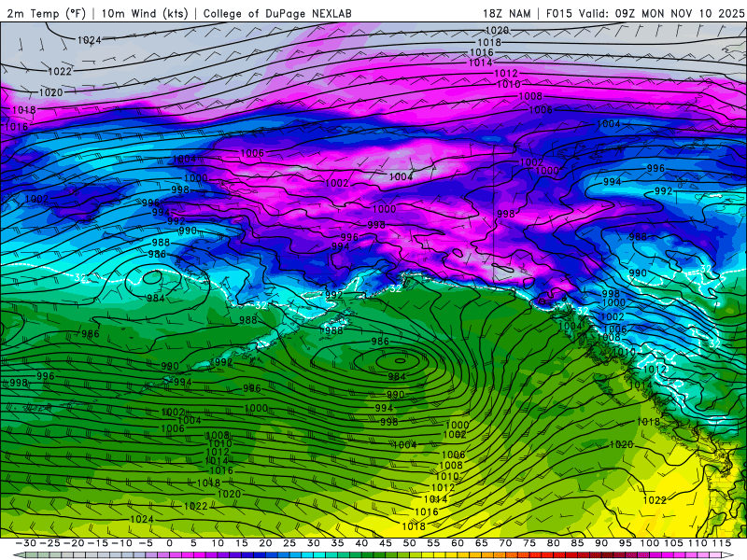The image size is (747, 560).
Task: Select the 65 color scale label
Action: 481,543
